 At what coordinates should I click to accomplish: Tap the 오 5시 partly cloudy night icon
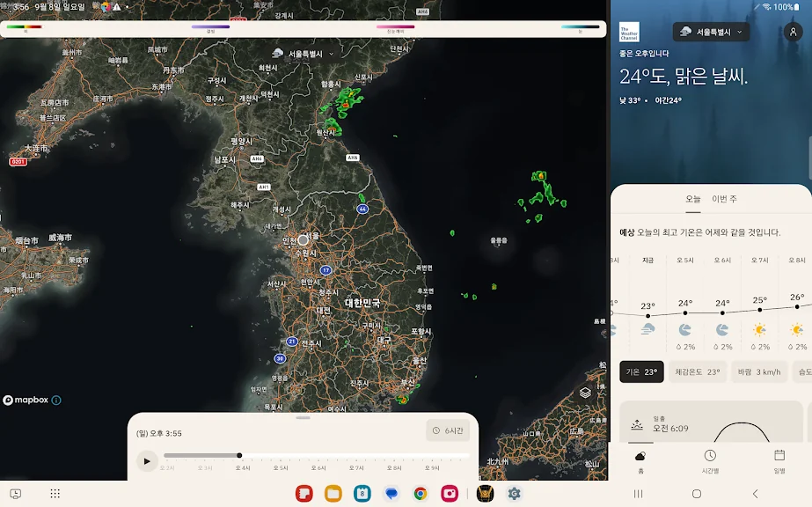coord(685,329)
